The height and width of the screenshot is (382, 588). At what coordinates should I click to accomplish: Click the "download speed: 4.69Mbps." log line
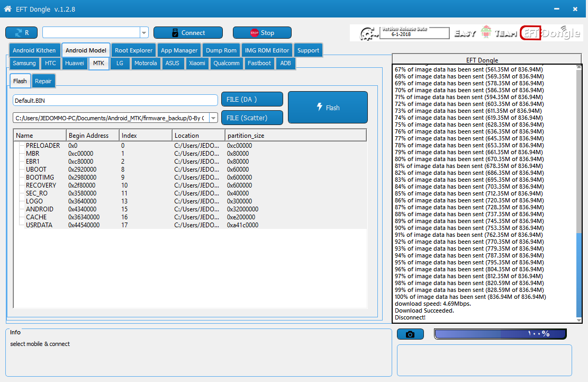pos(433,304)
